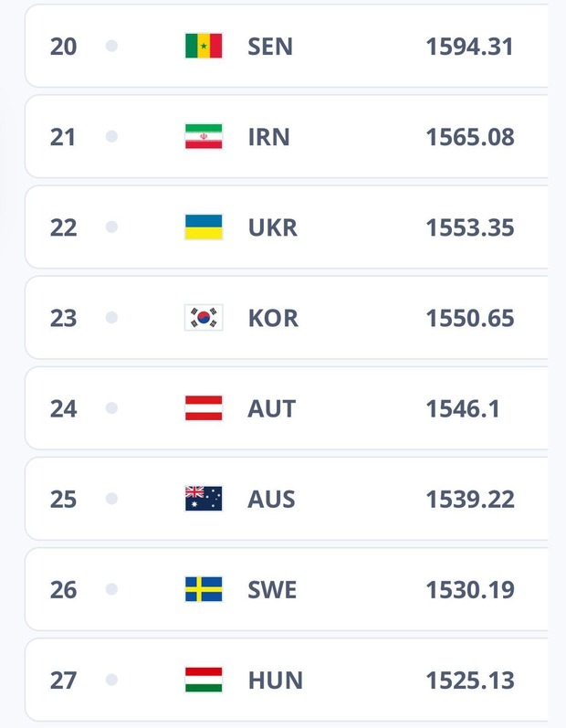566x728 pixels.
Task: Open the UKR team link
Action: pos(273,227)
